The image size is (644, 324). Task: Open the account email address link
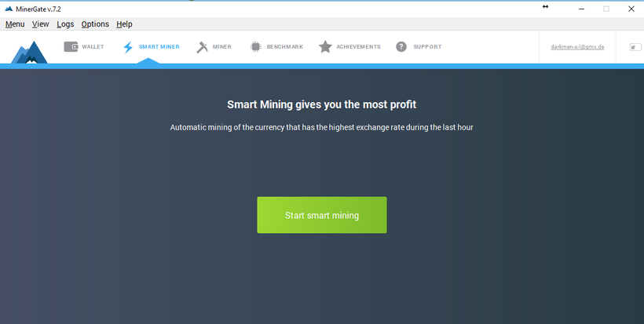click(x=577, y=47)
